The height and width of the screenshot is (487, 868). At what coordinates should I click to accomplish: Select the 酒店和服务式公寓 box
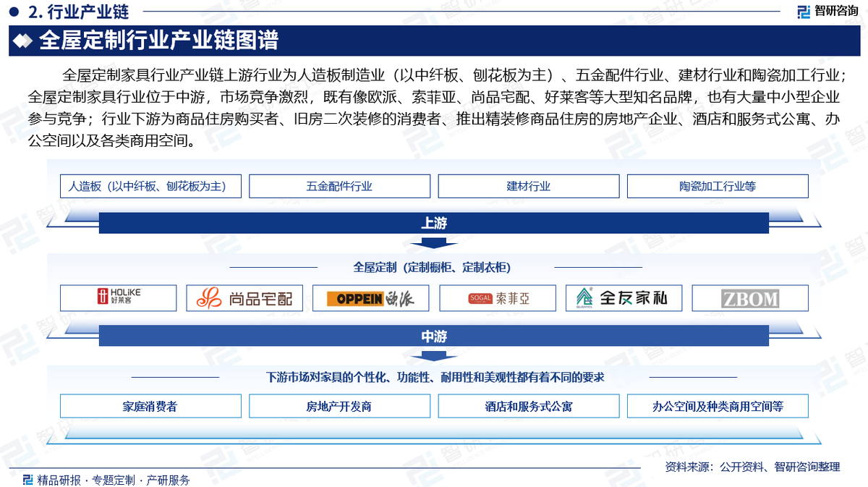tap(529, 406)
